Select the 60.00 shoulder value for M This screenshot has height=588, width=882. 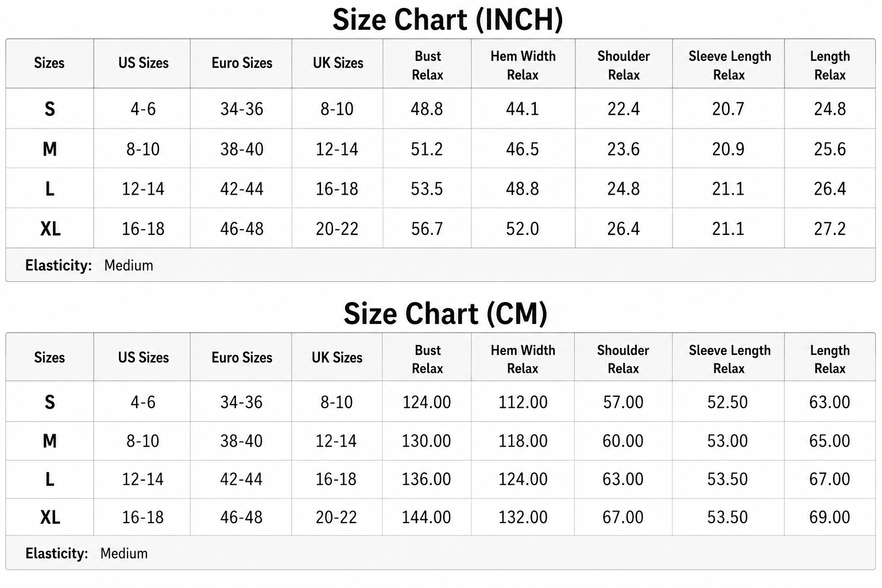pyautogui.click(x=623, y=441)
